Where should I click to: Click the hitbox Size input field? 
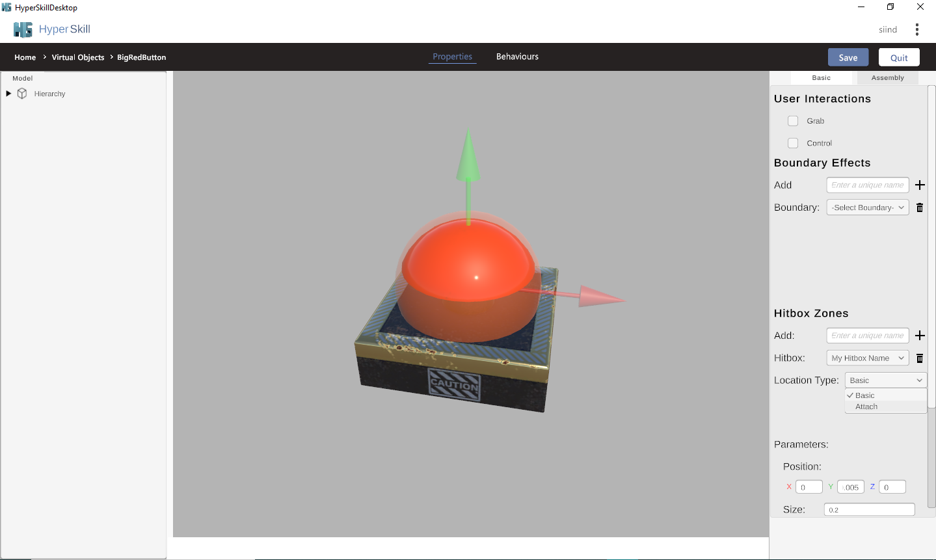coord(869,510)
